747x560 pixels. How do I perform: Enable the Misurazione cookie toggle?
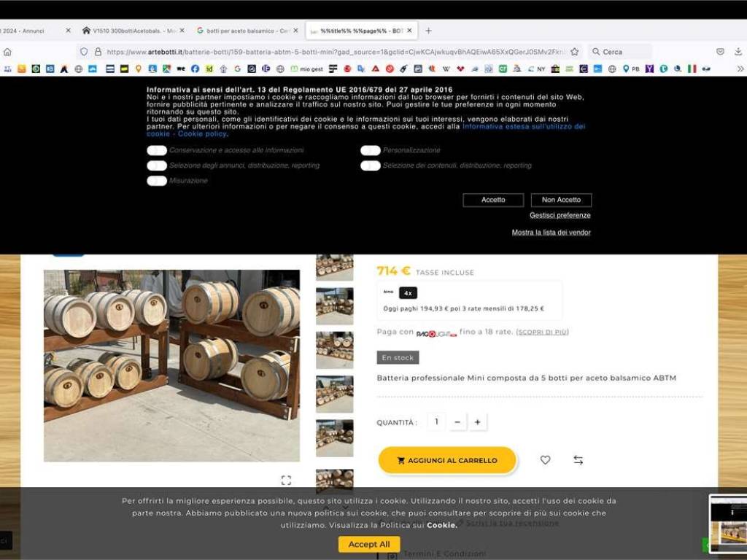[156, 180]
